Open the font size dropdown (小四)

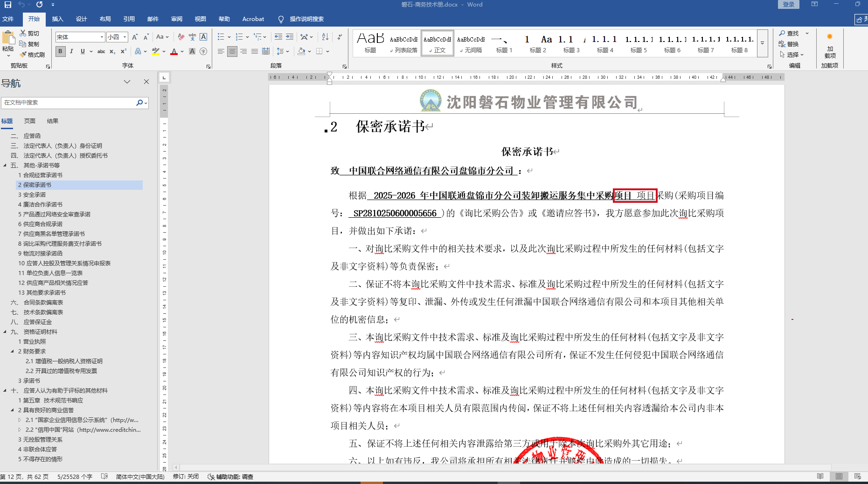(125, 37)
